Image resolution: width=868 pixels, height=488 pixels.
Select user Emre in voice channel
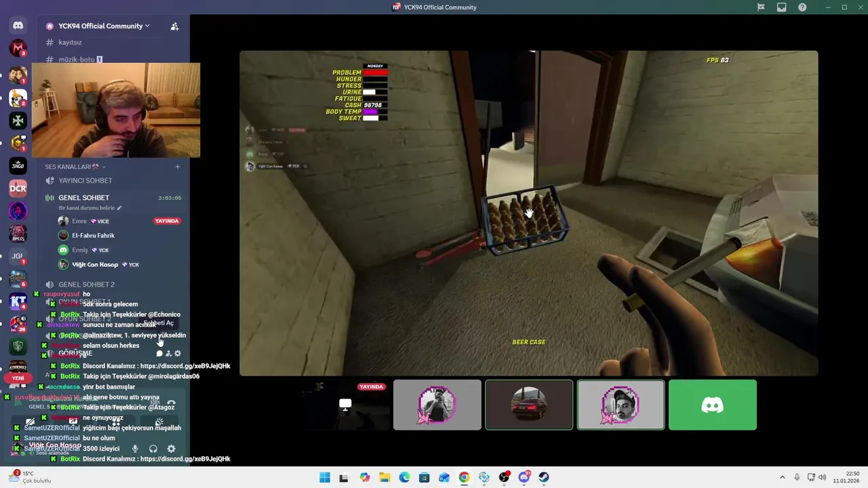click(79, 221)
